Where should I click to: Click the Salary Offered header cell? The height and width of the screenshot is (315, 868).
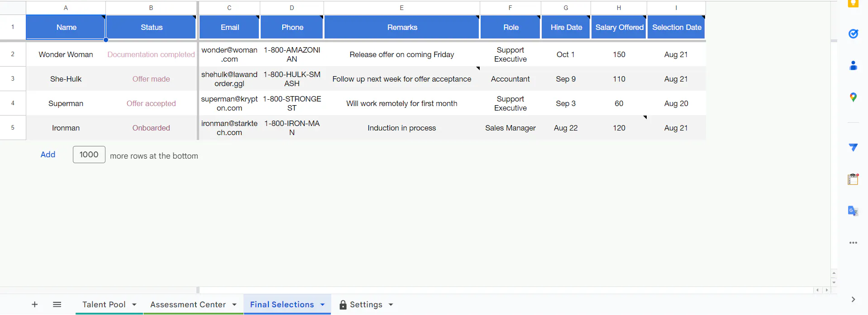[619, 27]
